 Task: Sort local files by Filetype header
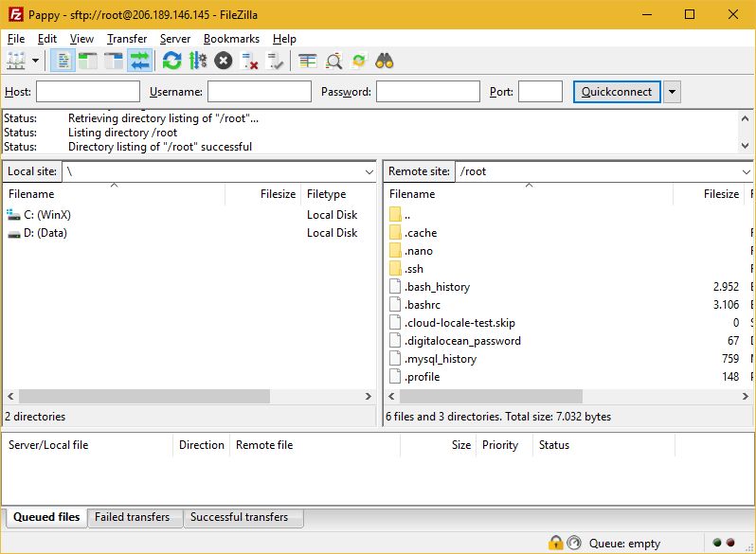pyautogui.click(x=338, y=194)
